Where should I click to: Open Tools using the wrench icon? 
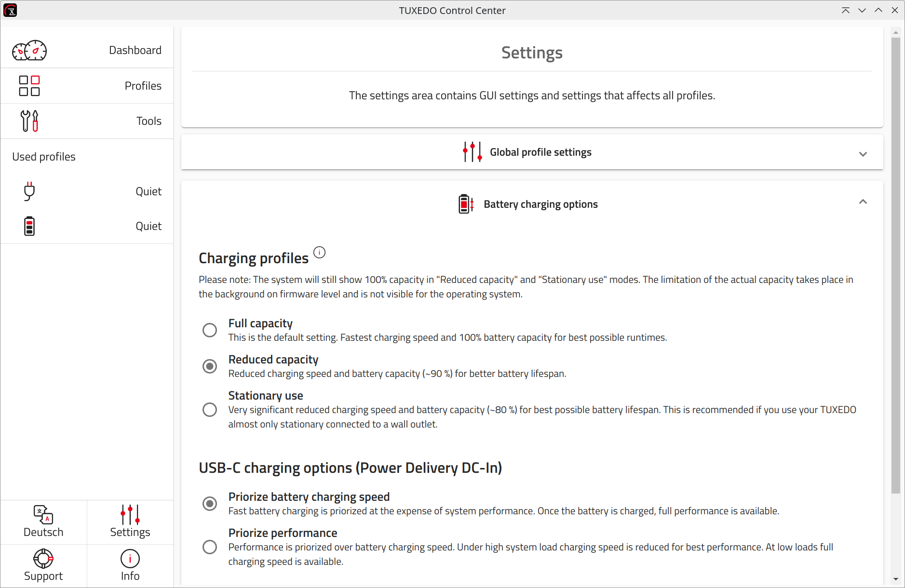29,120
